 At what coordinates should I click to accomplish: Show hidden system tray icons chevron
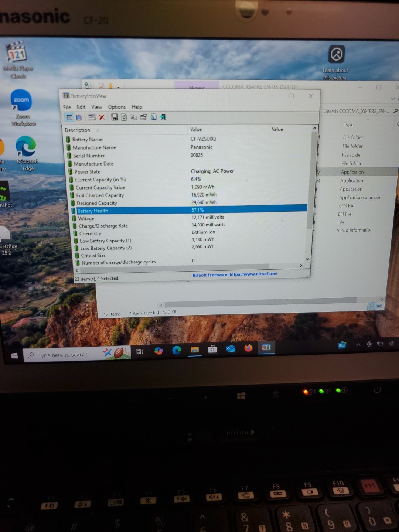tap(358, 344)
